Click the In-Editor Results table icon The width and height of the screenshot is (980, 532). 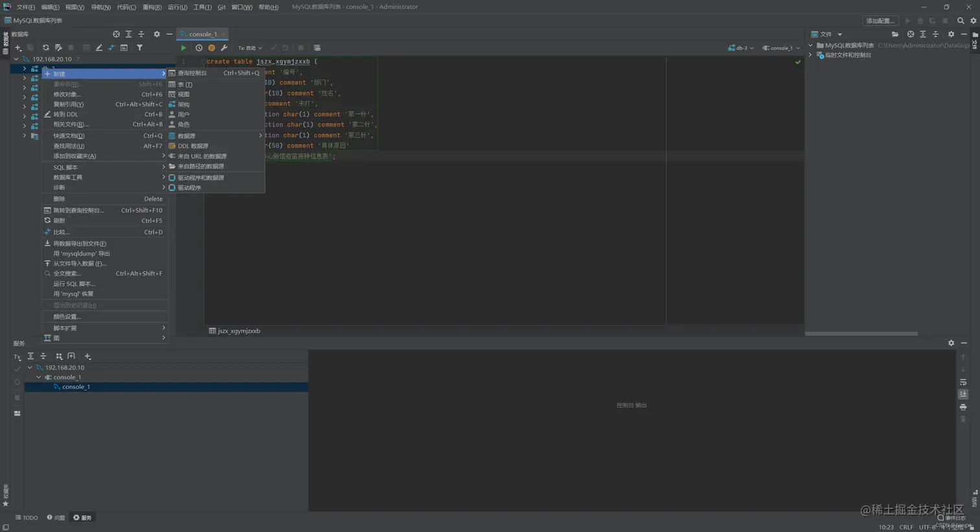(317, 48)
